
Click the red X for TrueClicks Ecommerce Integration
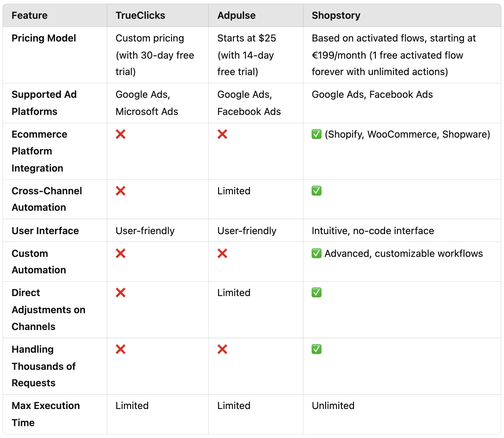pyautogui.click(x=121, y=134)
